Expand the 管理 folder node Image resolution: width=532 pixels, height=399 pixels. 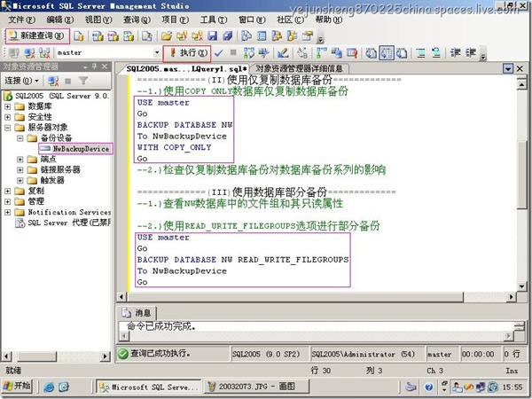pyautogui.click(x=7, y=201)
